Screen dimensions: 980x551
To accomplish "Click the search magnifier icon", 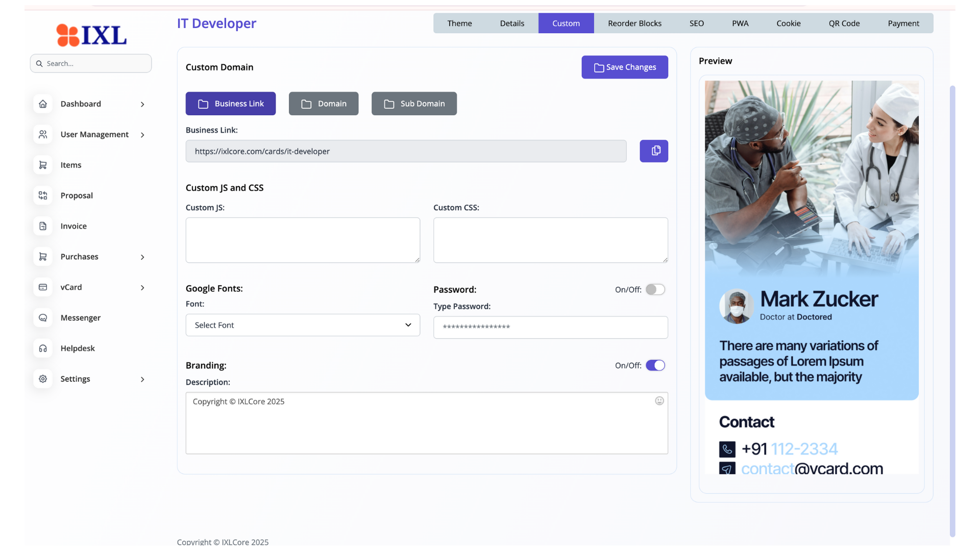I will point(39,64).
